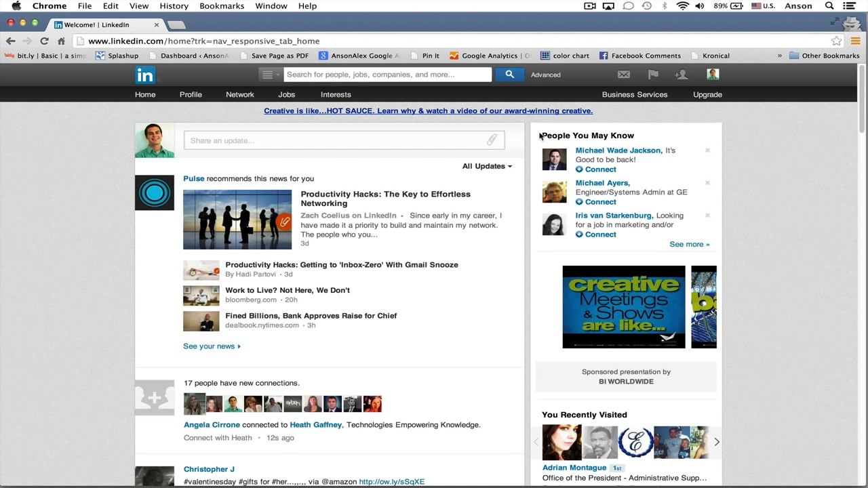Click the volume icon in menu bar
This screenshot has width=868, height=488.
click(x=700, y=6)
